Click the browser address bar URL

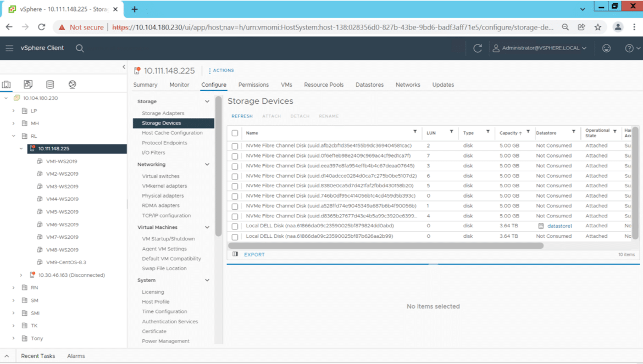(332, 27)
